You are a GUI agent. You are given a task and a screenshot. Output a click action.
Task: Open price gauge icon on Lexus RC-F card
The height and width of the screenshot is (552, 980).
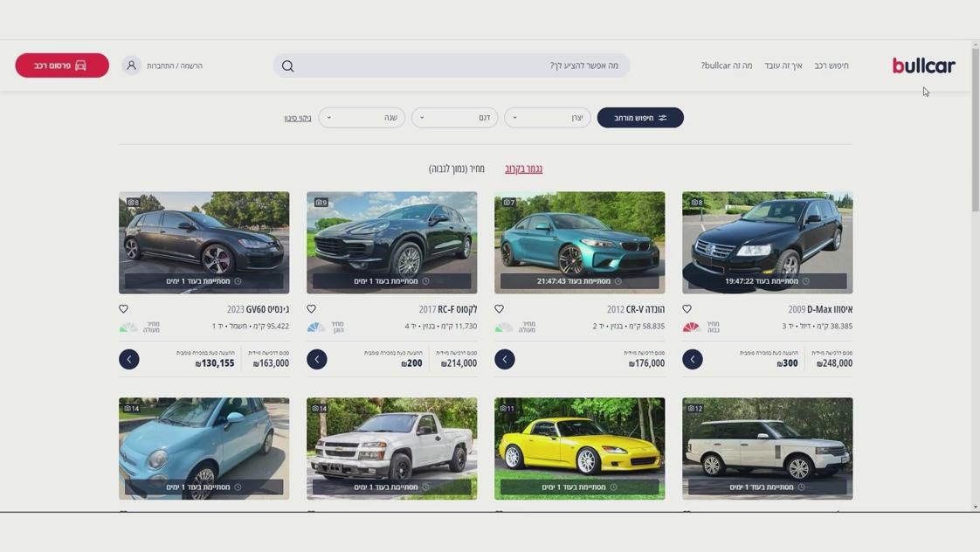tap(315, 327)
